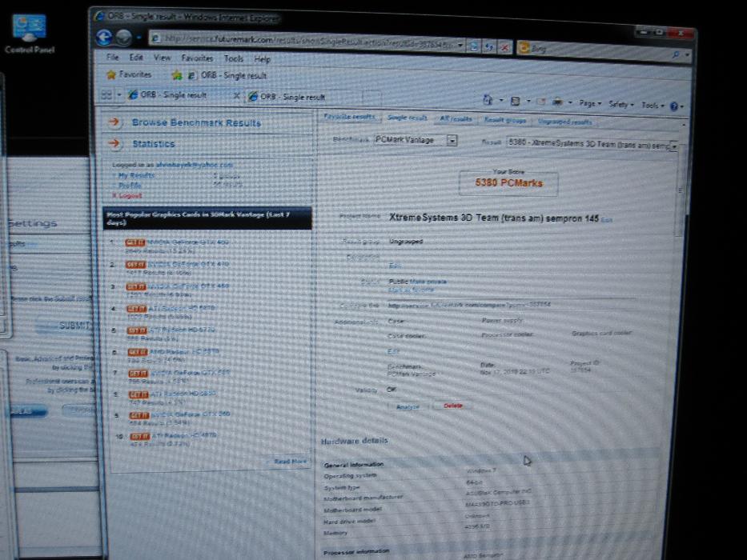The image size is (747, 560).
Task: Click Get It badge for fifth graphics card
Action: (137, 330)
